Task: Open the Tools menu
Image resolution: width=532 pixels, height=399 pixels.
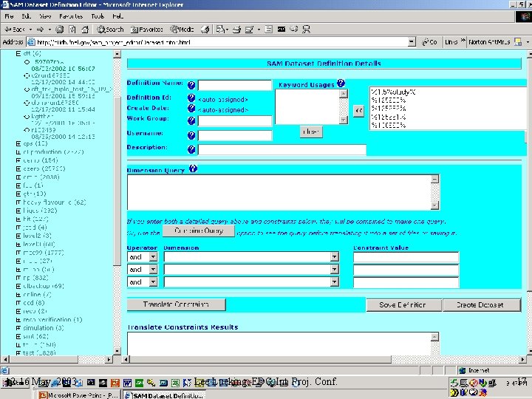Action: (x=98, y=16)
